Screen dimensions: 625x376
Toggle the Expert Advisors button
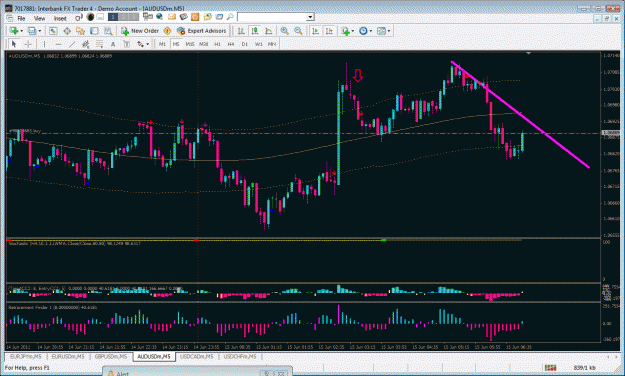[x=202, y=31]
